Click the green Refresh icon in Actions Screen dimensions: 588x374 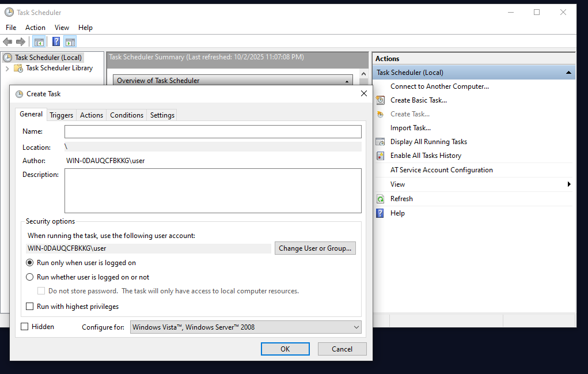pyautogui.click(x=380, y=199)
